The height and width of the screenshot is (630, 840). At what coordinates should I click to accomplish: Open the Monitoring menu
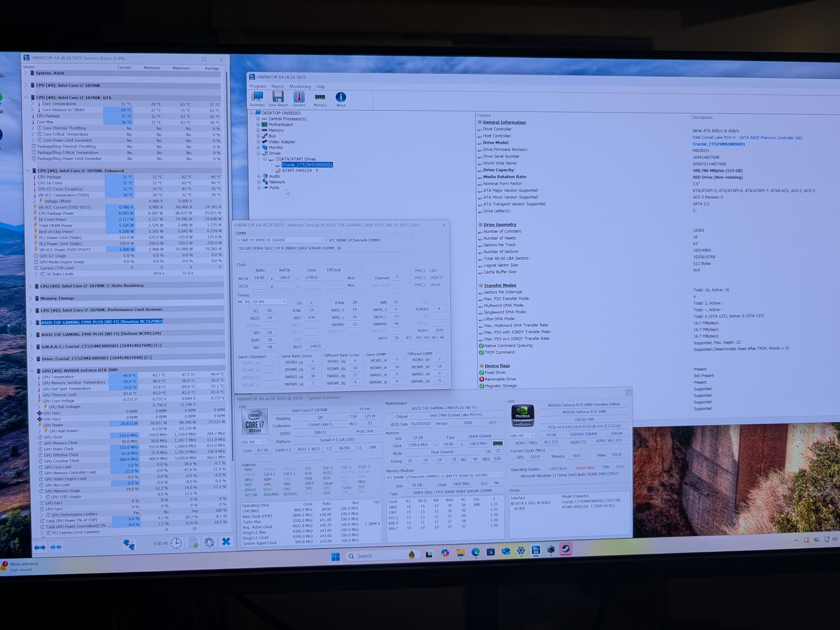(x=300, y=87)
